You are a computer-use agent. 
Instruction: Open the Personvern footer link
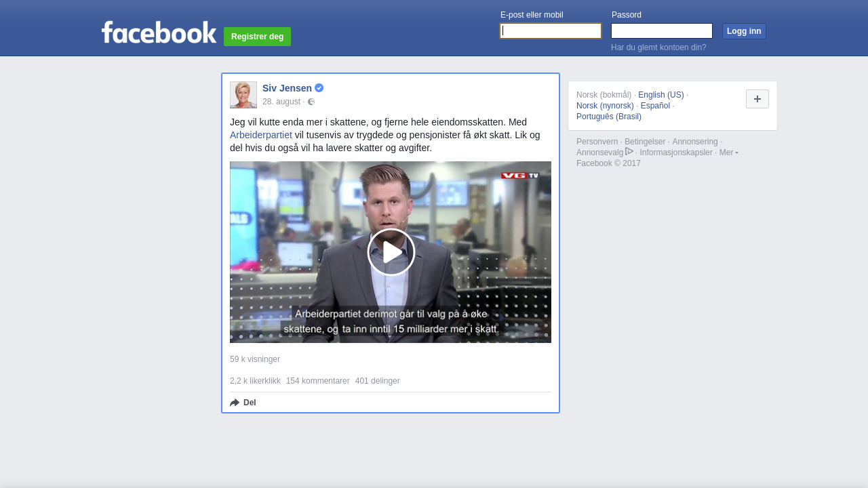(597, 142)
